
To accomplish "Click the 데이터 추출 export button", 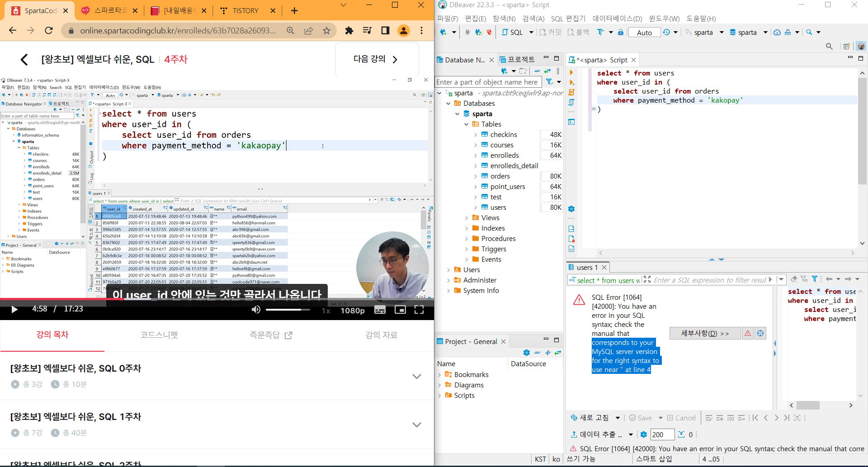I will pyautogui.click(x=597, y=434).
